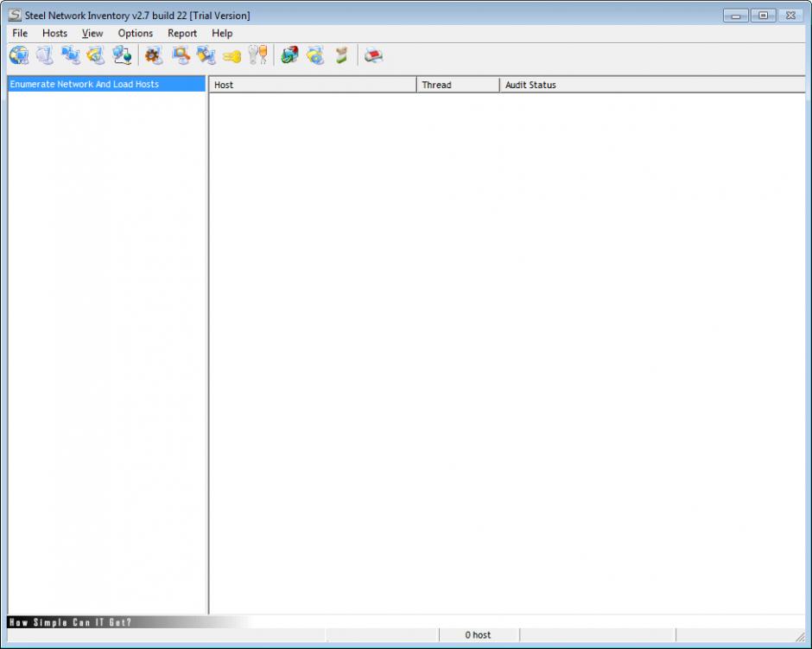Click the computer with yellow disc icon
The image size is (812, 649).
click(x=315, y=55)
